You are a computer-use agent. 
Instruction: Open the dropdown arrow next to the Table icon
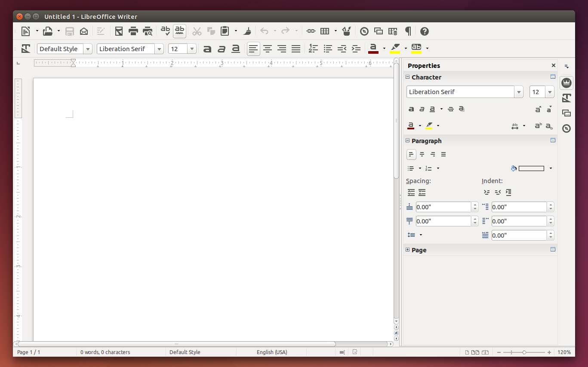point(336,31)
